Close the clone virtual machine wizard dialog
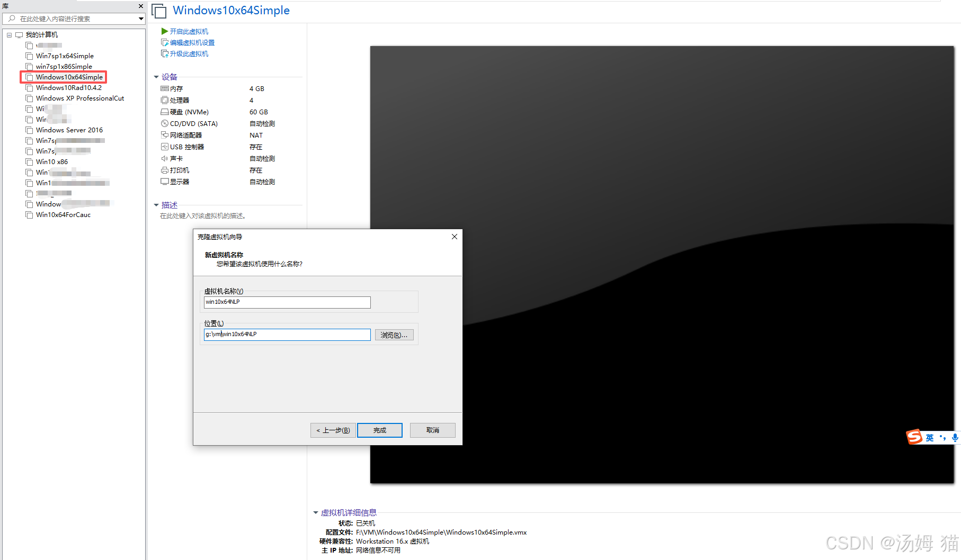This screenshot has height=560, width=961. [454, 237]
